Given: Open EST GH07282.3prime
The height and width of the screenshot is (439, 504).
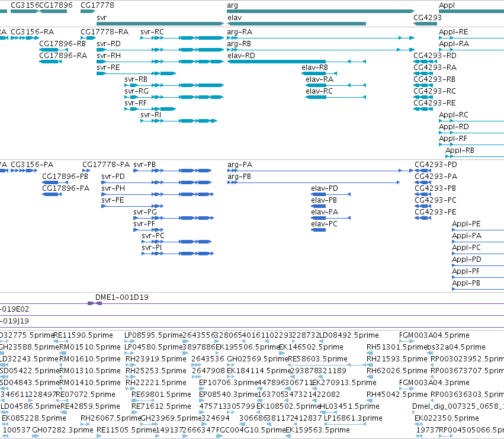Looking at the screenshot, I should click(x=36, y=436).
